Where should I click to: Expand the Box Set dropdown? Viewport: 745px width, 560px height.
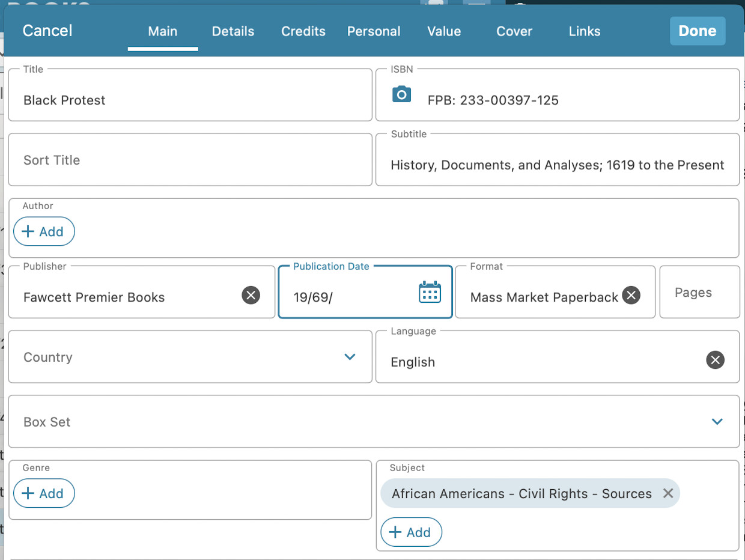[717, 422]
